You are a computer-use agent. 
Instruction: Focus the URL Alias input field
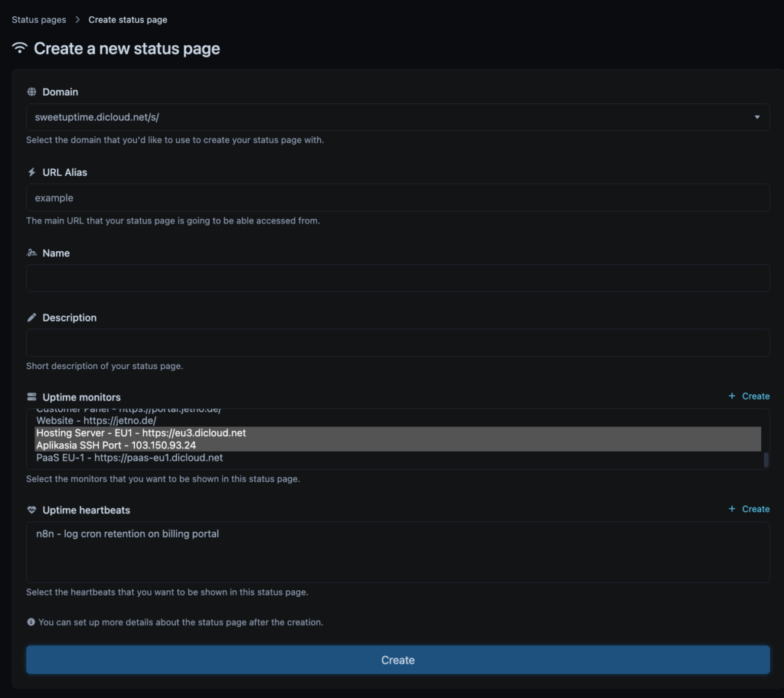point(397,197)
